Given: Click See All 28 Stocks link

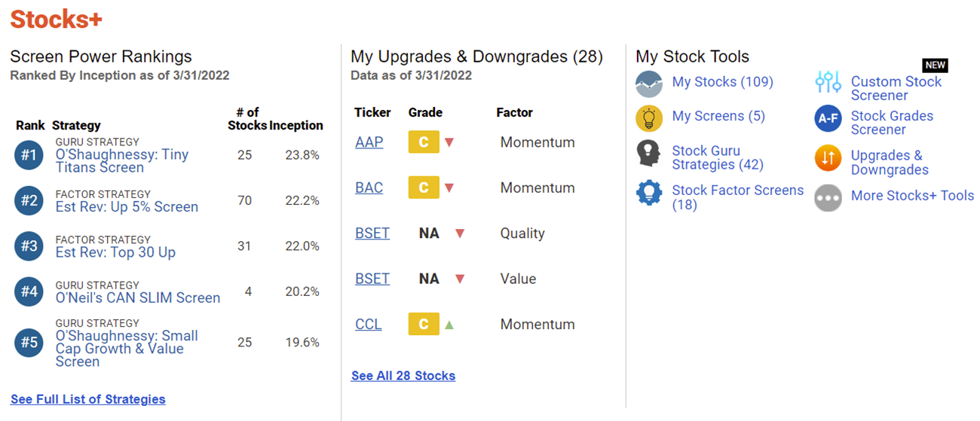Looking at the screenshot, I should pyautogui.click(x=403, y=375).
